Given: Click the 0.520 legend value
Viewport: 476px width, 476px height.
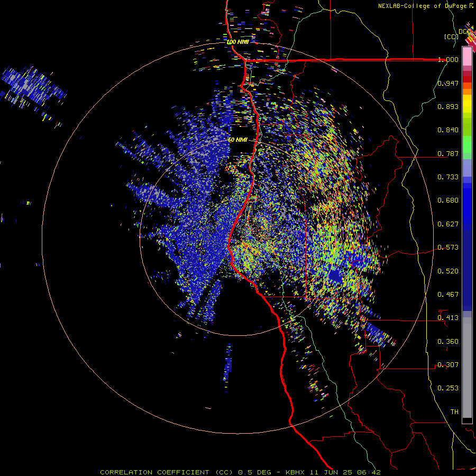Looking at the screenshot, I should pos(448,271).
